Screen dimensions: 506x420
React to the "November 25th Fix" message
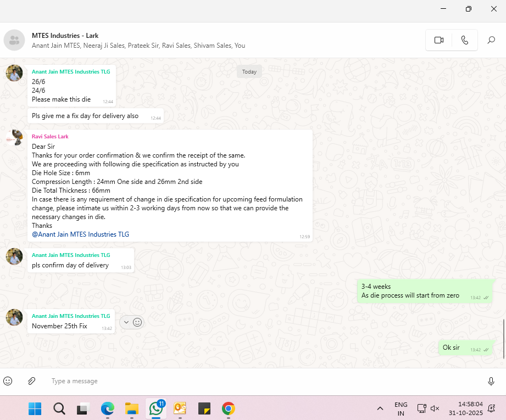click(137, 322)
